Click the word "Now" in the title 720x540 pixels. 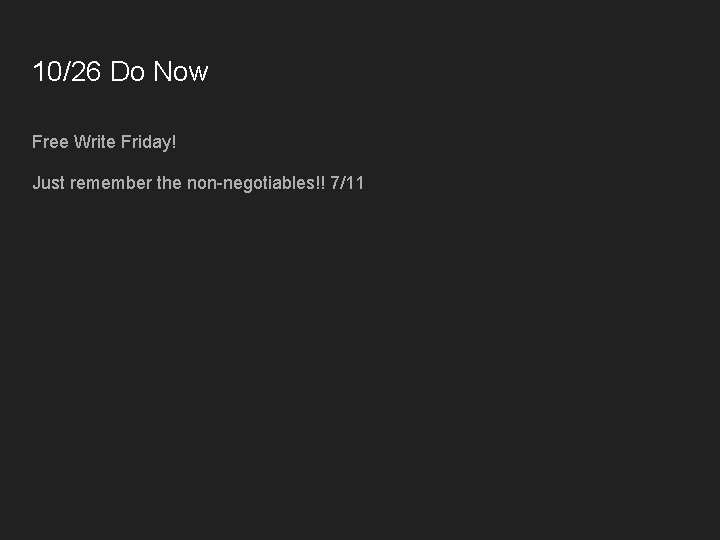(181, 72)
